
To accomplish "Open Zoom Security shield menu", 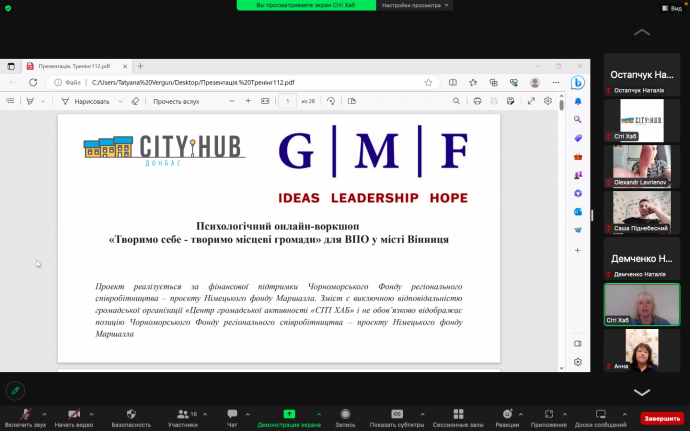I will click(131, 418).
